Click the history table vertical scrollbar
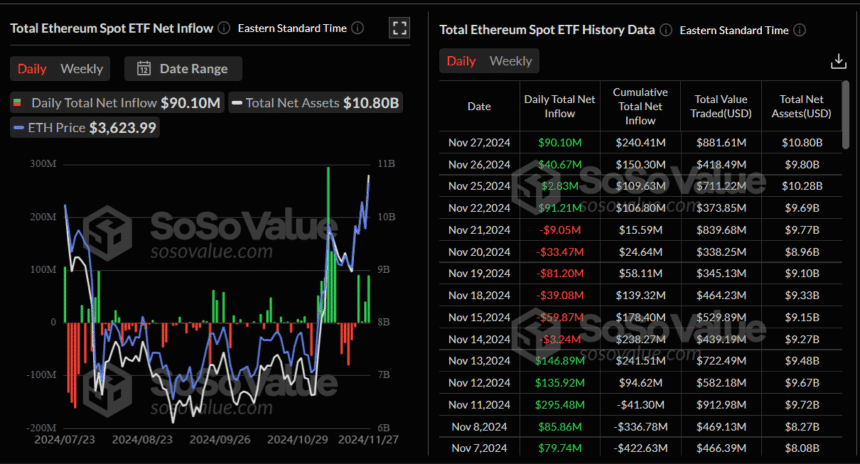The height and width of the screenshot is (464, 860). [x=845, y=115]
